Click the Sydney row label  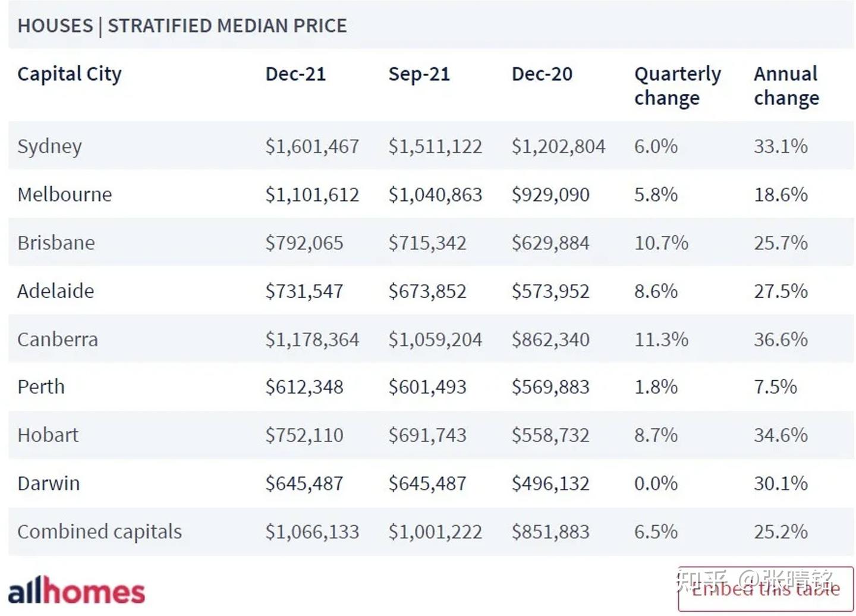[49, 146]
